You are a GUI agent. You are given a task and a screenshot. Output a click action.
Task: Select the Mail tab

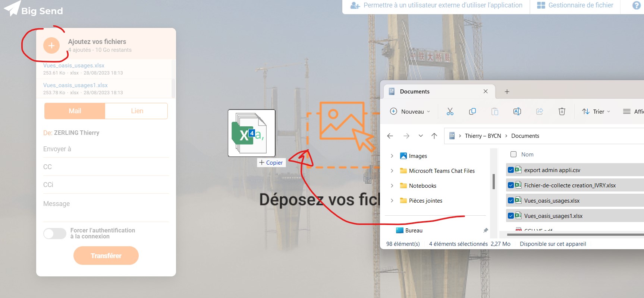(x=75, y=111)
